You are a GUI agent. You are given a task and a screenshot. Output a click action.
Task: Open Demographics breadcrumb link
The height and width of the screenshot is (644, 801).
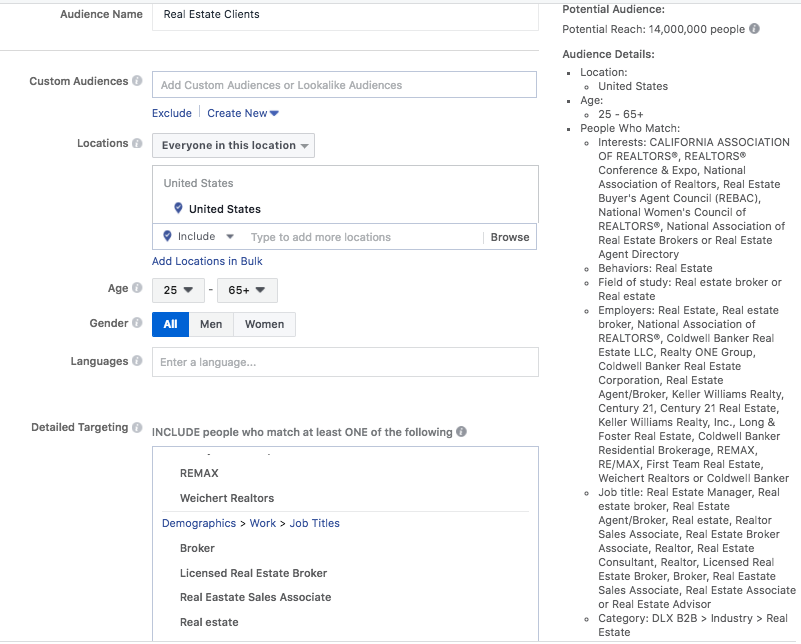click(x=199, y=523)
